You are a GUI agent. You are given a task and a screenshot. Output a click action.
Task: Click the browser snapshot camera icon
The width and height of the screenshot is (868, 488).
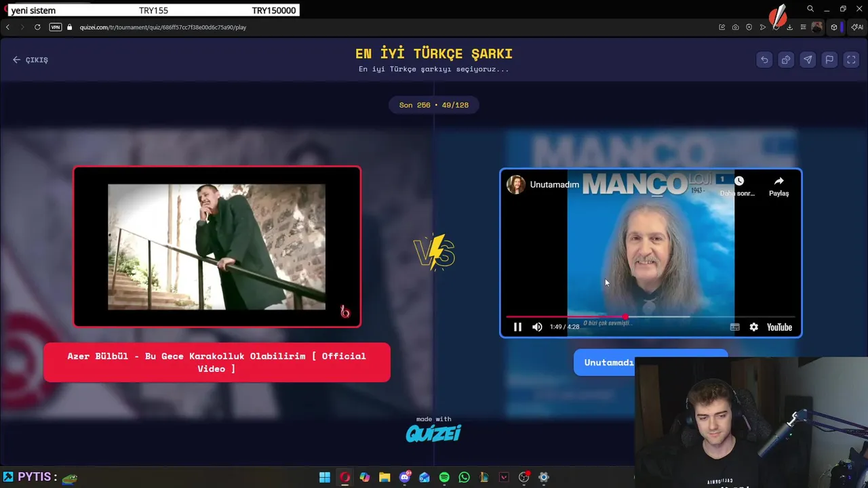[x=735, y=27]
